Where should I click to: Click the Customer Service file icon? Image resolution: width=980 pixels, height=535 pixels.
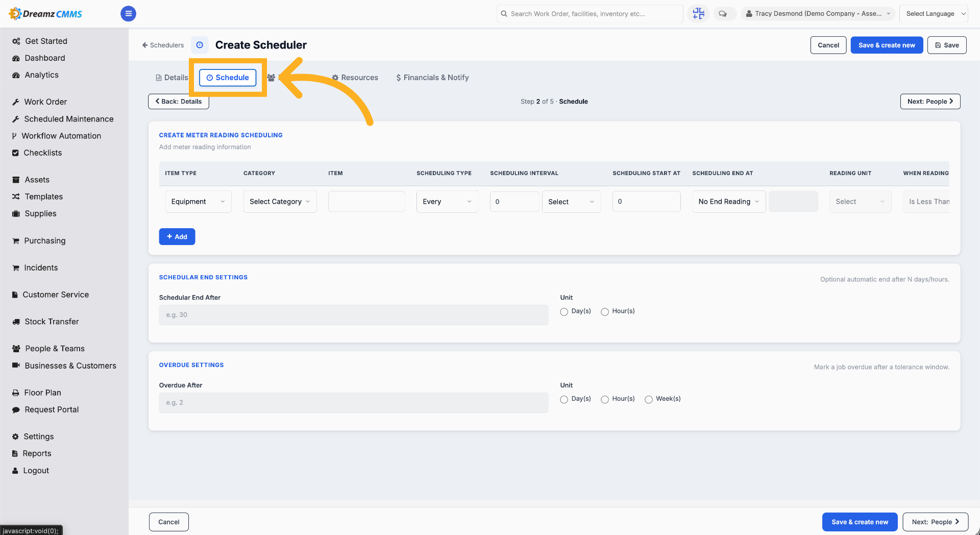pyautogui.click(x=15, y=295)
